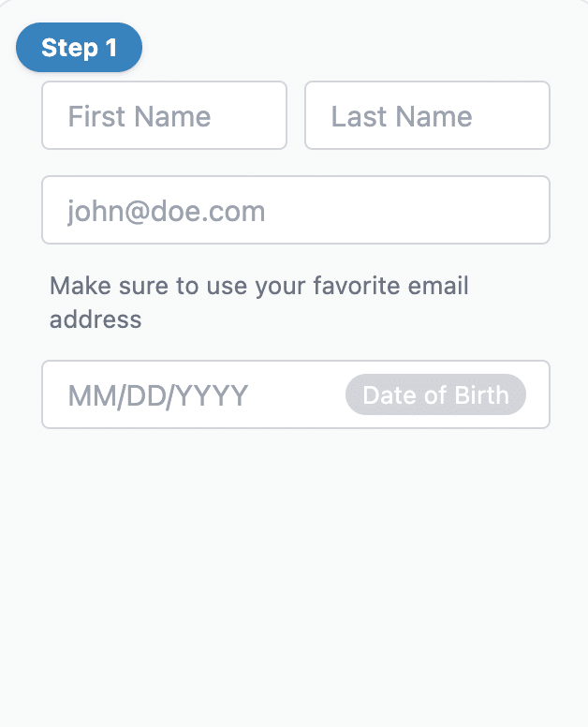The width and height of the screenshot is (588, 727).
Task: Select the john@doe.com email input
Action: [x=295, y=210]
